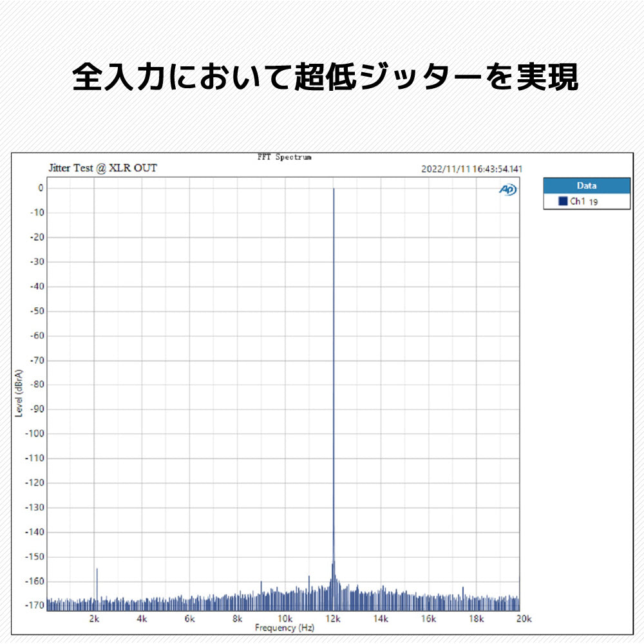
Task: Click the Ch1 blue color swatch
Action: pyautogui.click(x=563, y=202)
